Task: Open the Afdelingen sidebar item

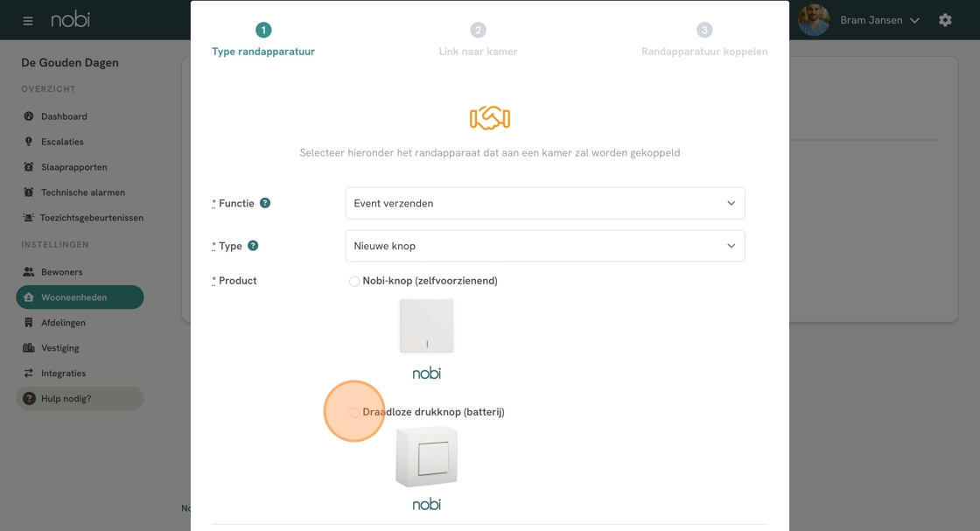Action: click(63, 323)
